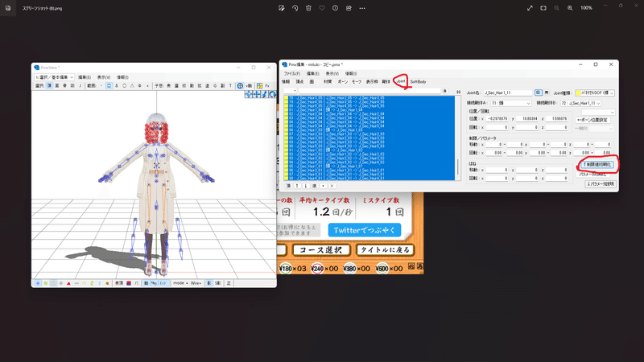Toggle S影 button in PmxView bottom bar
The height and width of the screenshot is (362, 644).
click(x=218, y=283)
